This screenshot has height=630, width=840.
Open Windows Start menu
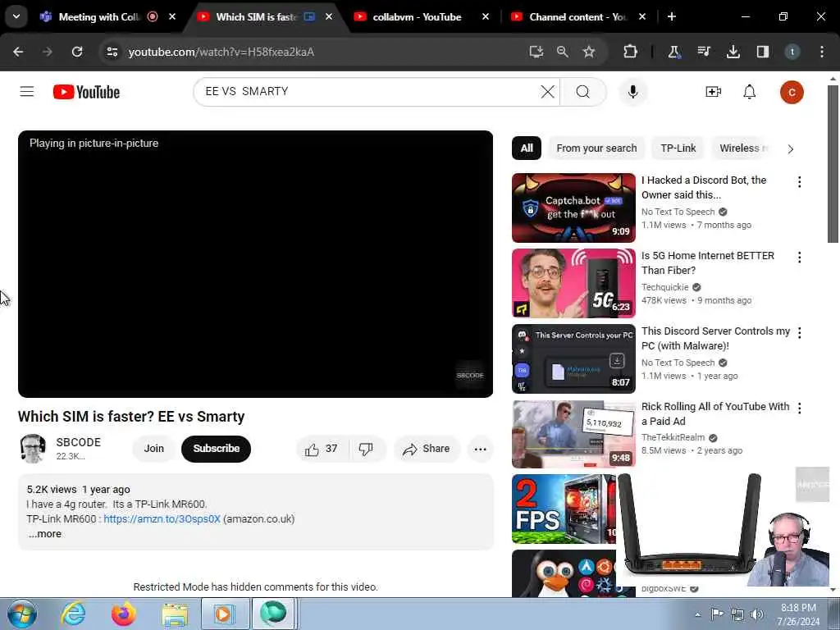coord(22,614)
